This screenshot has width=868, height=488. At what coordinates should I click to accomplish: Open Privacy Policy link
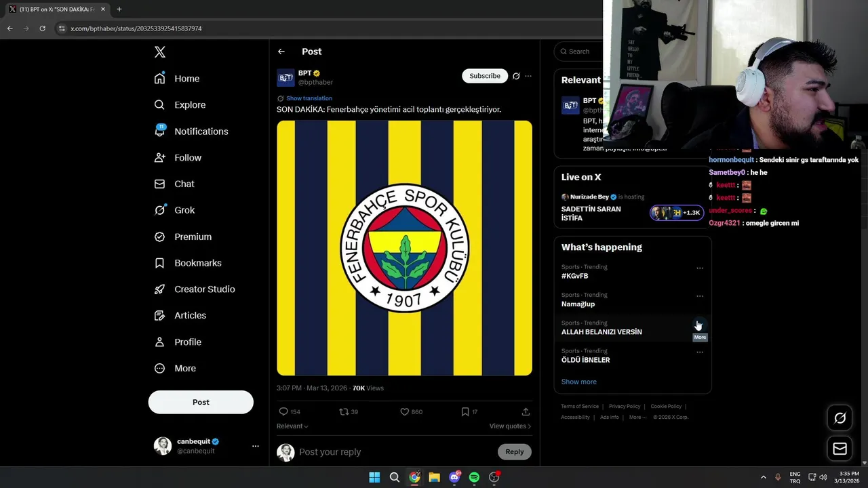click(x=625, y=407)
